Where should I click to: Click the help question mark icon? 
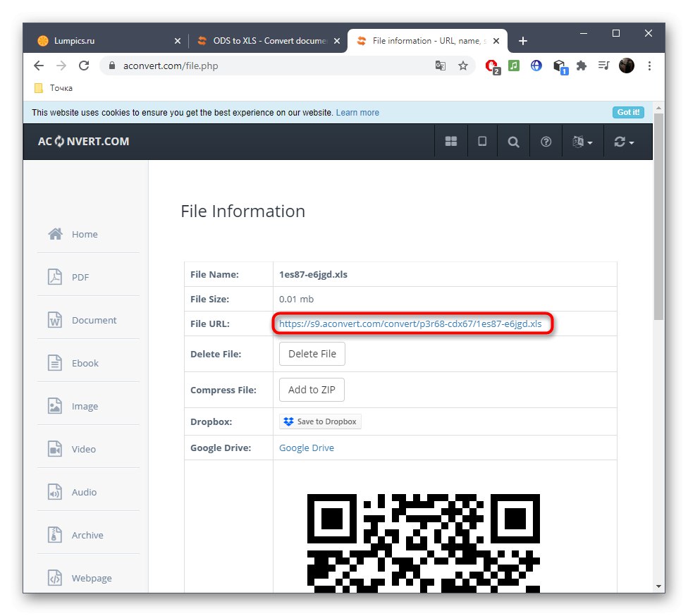tap(546, 141)
